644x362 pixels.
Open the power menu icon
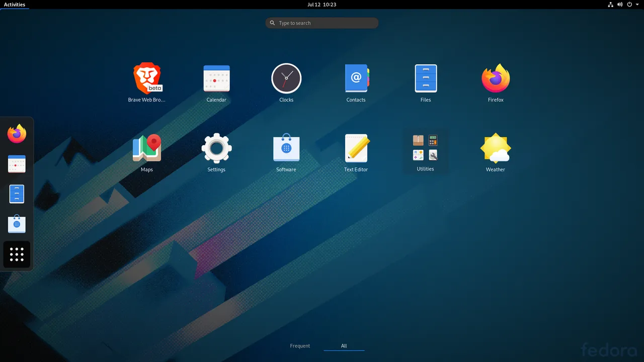[x=630, y=5]
